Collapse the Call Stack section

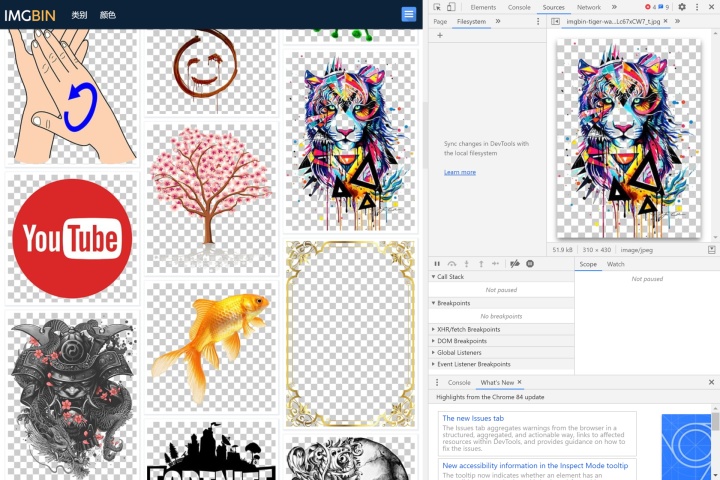click(501, 277)
